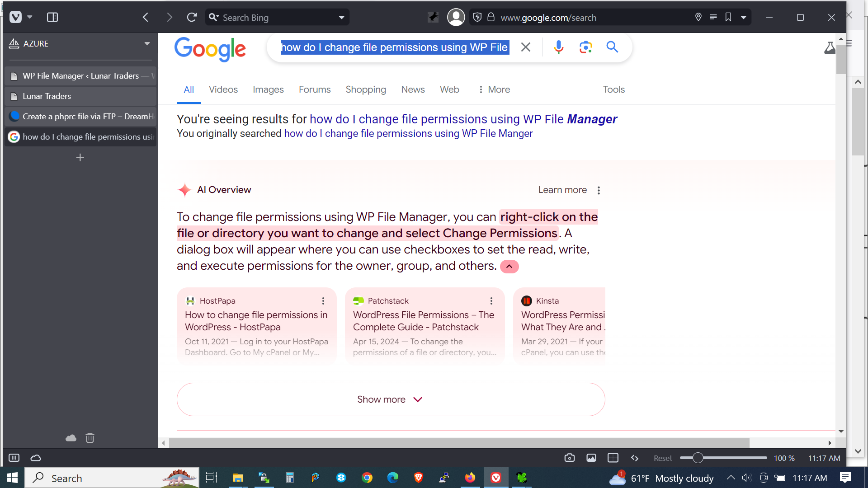
Task: Select the Web results tab
Action: pos(449,89)
